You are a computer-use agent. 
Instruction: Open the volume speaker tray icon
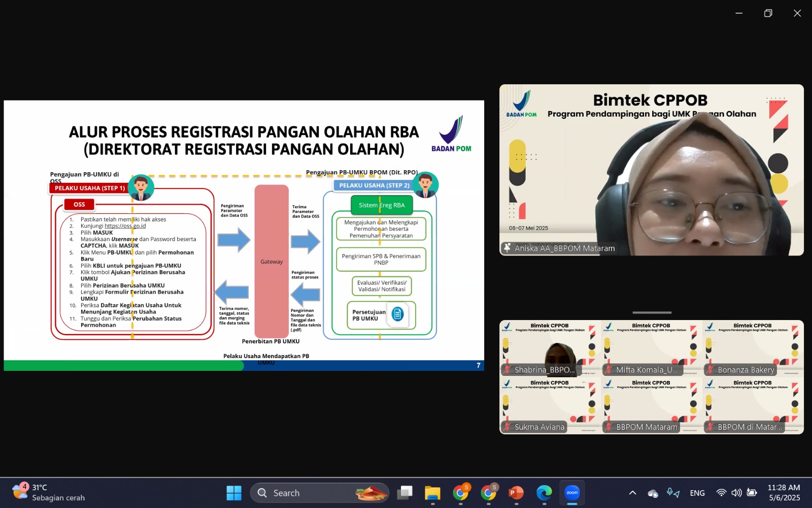[736, 493]
